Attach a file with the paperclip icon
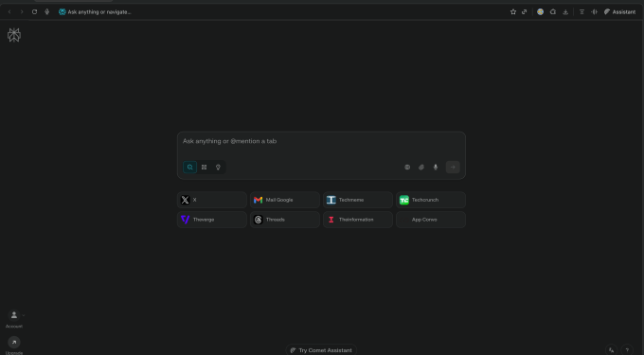The width and height of the screenshot is (644, 355). coord(421,167)
